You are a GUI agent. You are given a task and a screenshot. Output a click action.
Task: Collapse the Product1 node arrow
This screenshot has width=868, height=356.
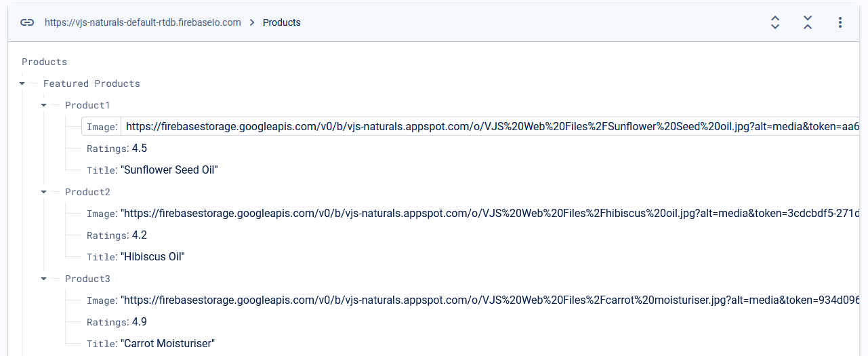(44, 105)
